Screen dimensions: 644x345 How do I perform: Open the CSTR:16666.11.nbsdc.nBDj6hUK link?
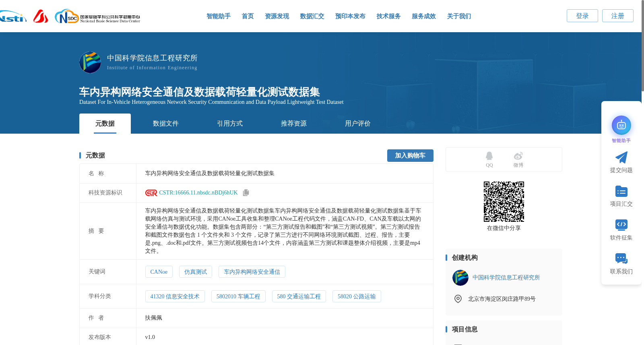point(198,193)
